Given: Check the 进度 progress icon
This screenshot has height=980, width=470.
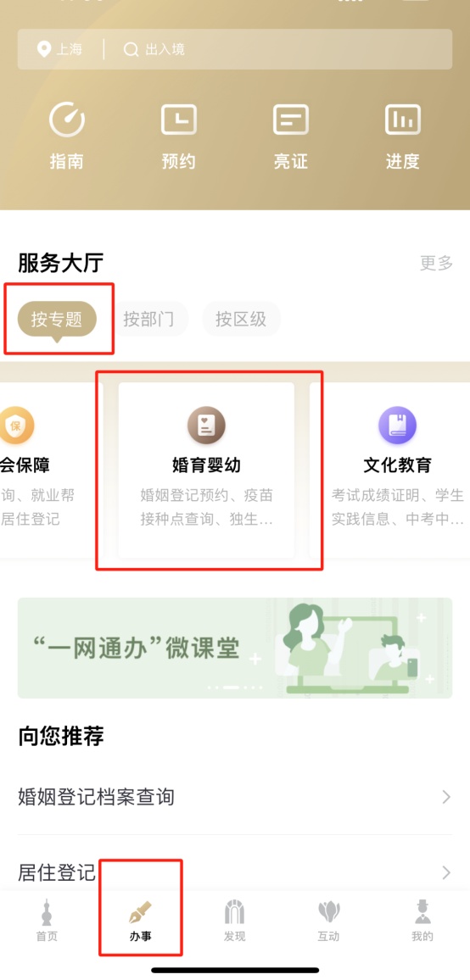Looking at the screenshot, I should (x=402, y=120).
